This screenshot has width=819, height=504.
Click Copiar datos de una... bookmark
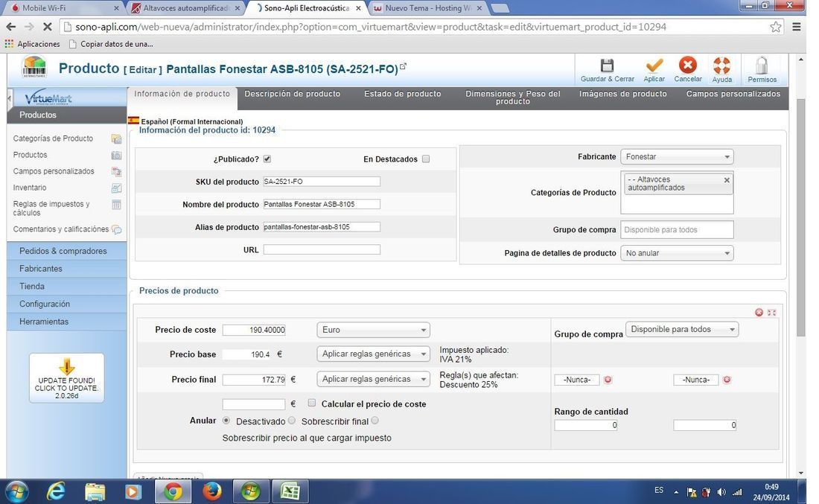111,44
